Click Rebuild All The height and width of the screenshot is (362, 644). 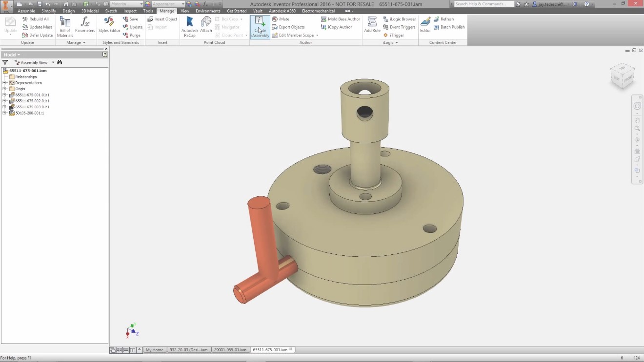point(36,19)
